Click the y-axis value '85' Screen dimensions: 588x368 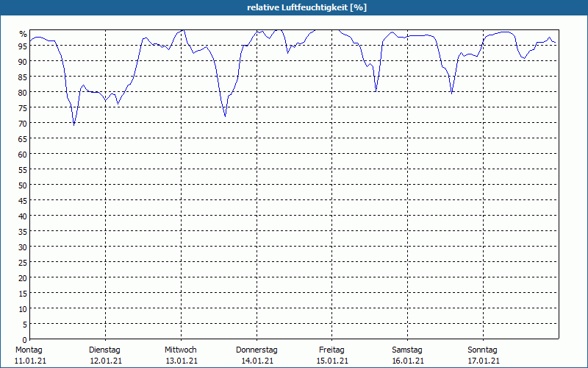(23, 77)
